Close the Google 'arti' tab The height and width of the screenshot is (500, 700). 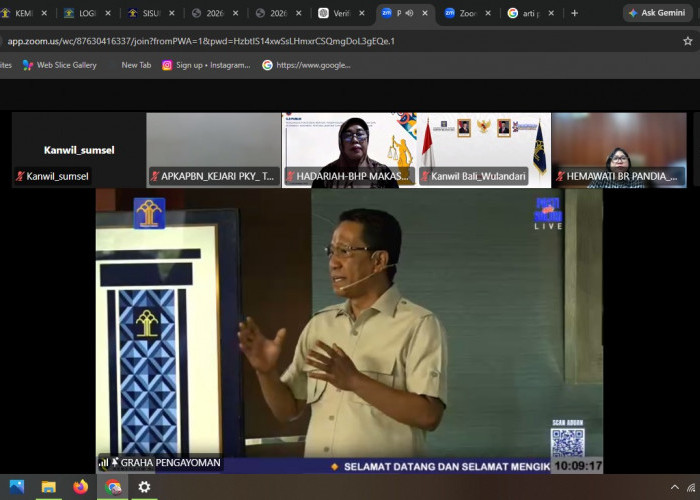(552, 13)
